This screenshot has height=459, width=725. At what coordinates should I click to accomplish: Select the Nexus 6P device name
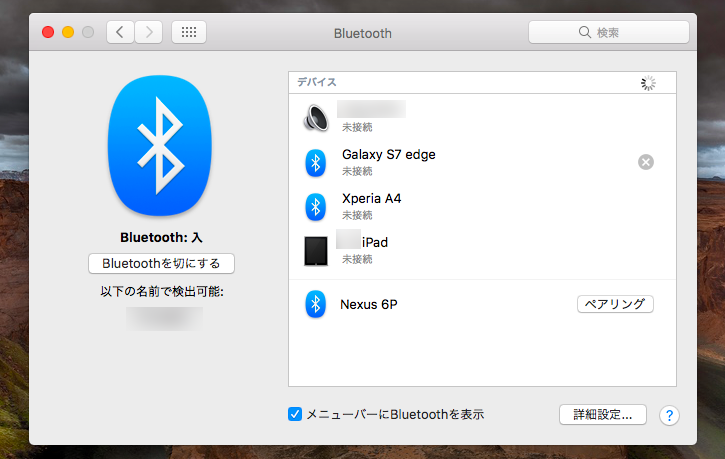369,304
